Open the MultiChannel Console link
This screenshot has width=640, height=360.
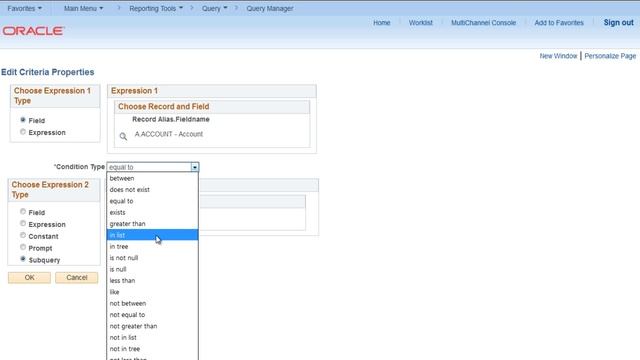(x=483, y=23)
